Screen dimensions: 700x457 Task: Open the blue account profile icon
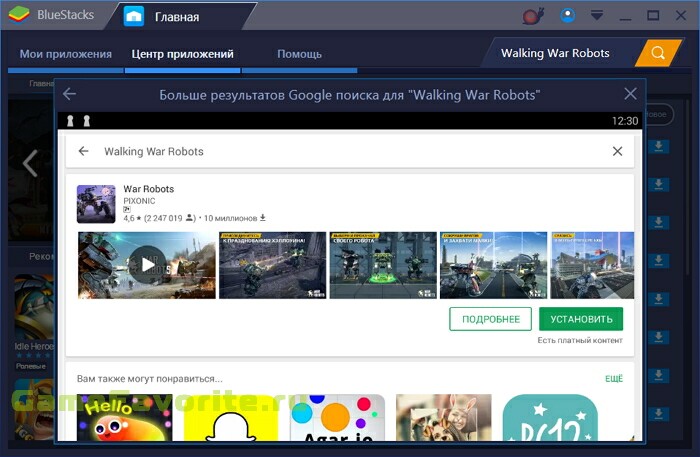coord(568,16)
